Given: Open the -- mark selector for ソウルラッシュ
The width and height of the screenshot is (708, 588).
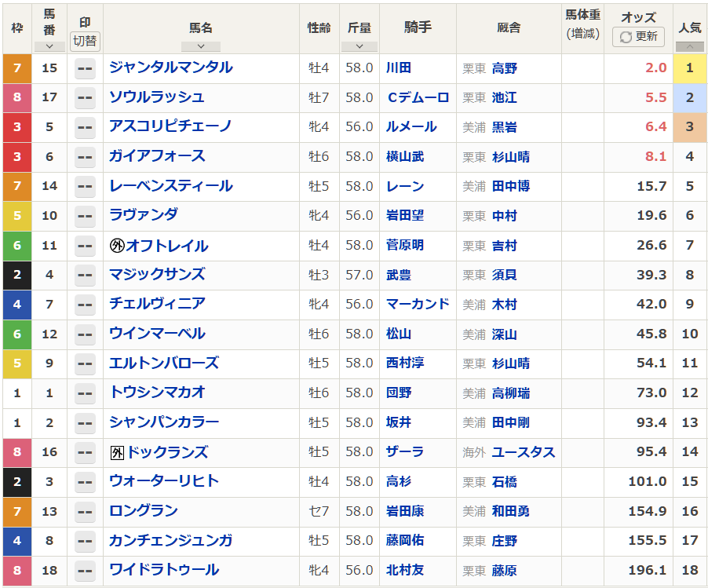Looking at the screenshot, I should (85, 98).
